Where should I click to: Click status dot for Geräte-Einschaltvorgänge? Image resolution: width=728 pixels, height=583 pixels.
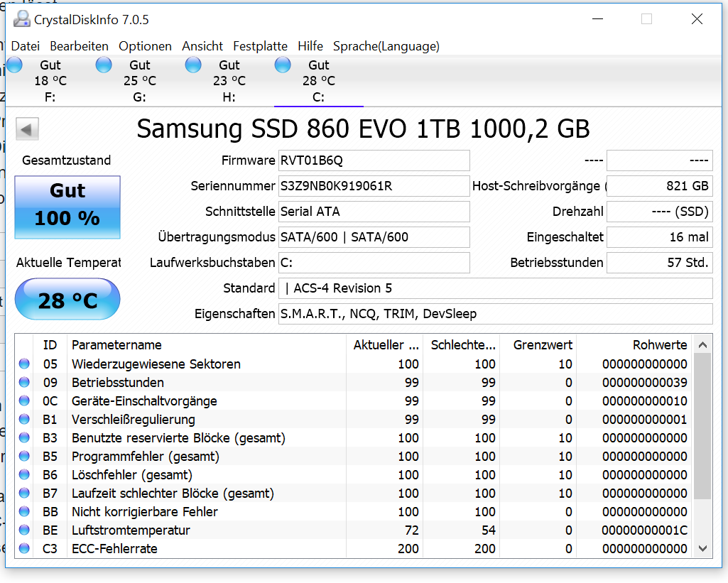[24, 401]
